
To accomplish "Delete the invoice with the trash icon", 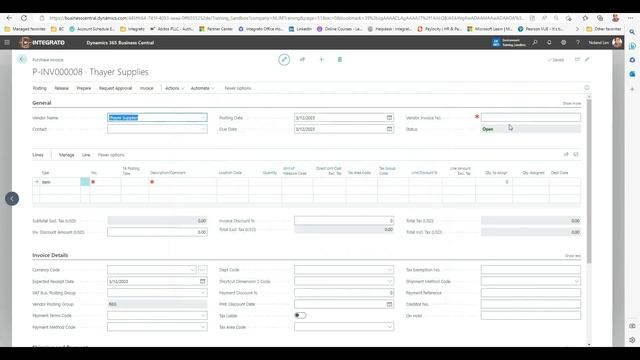I will click(340, 60).
